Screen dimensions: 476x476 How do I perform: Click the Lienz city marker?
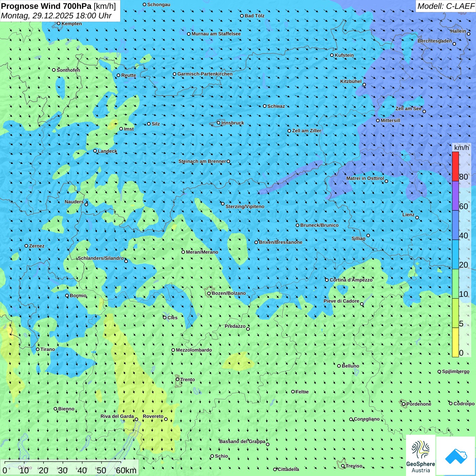click(417, 218)
